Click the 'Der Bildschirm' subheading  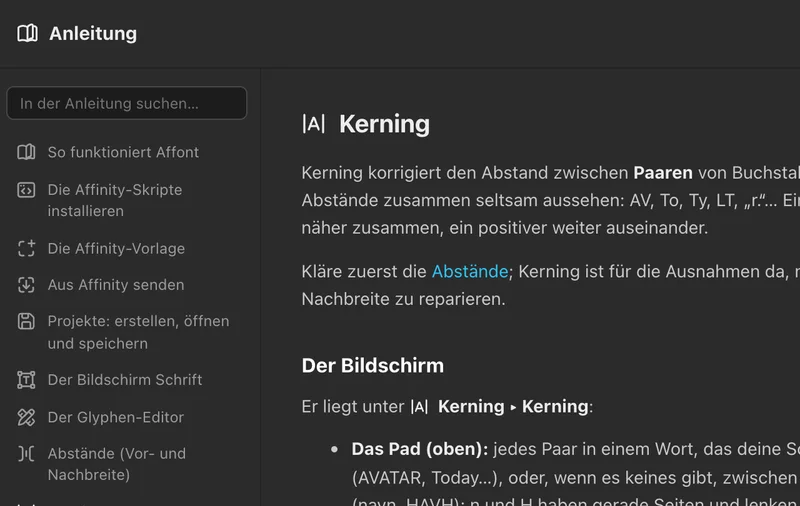372,366
